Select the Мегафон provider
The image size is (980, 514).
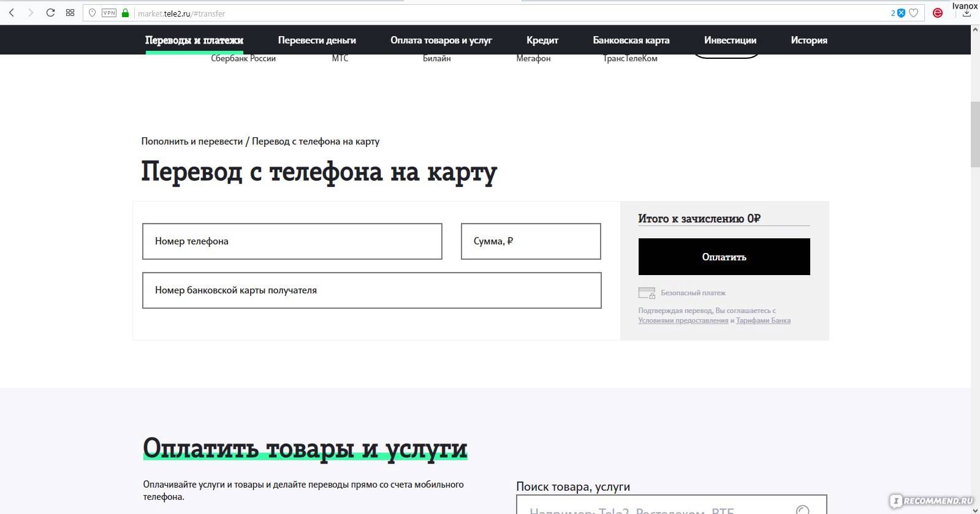coord(533,59)
